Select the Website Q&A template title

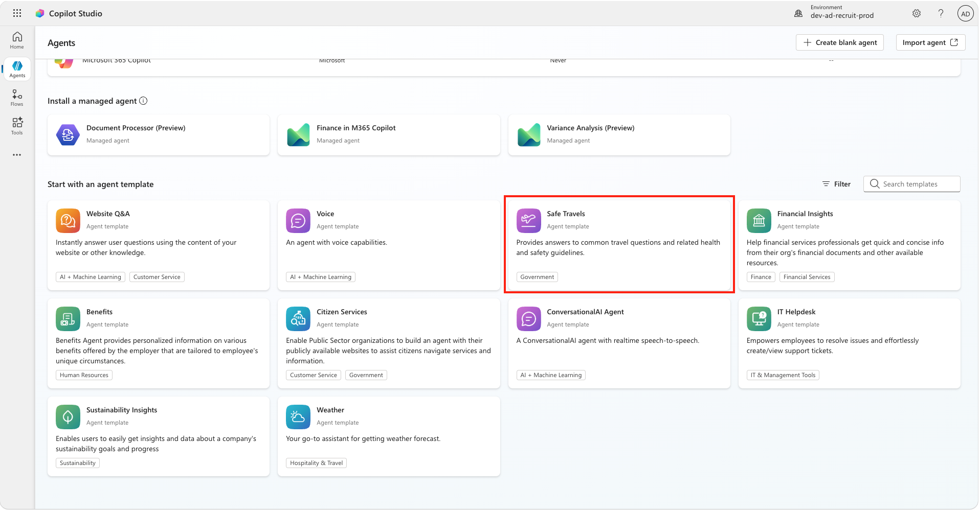[108, 214]
